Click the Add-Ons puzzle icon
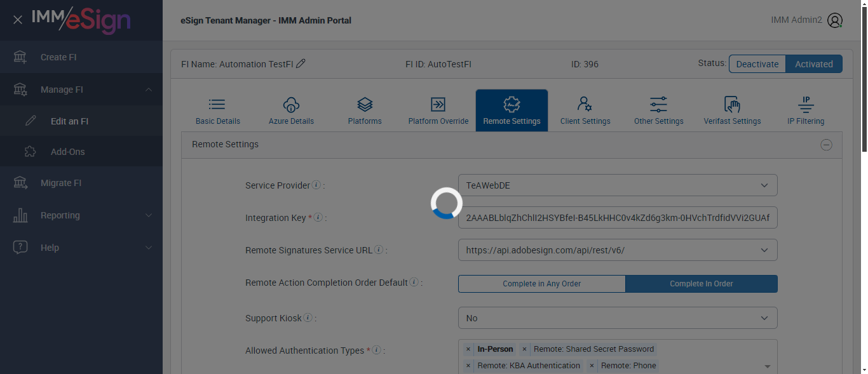This screenshot has height=374, width=868. (x=31, y=152)
